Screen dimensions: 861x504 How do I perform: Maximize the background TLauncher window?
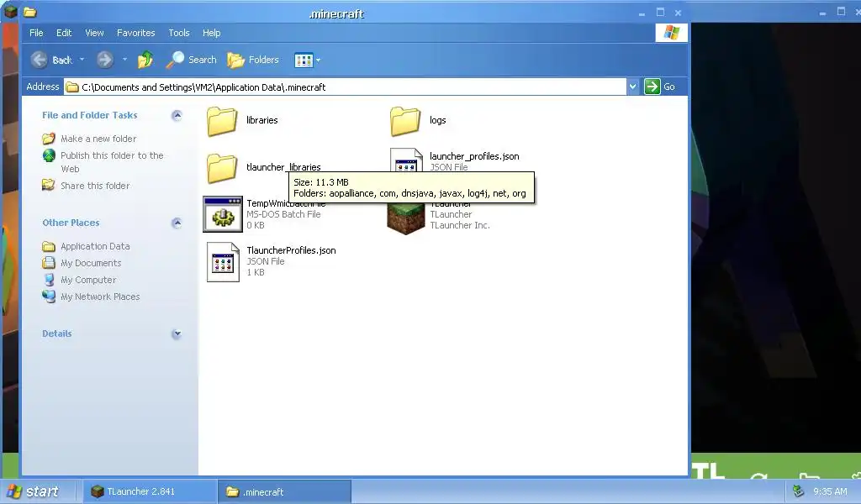[841, 12]
